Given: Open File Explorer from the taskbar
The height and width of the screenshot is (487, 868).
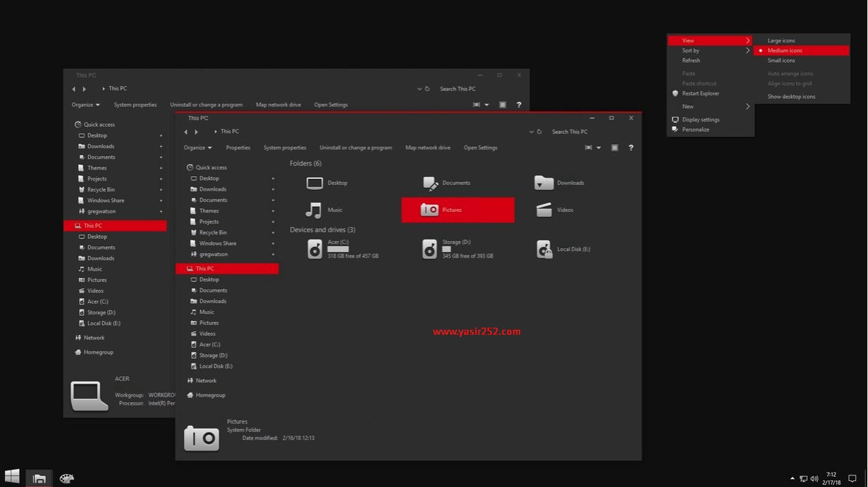Looking at the screenshot, I should pyautogui.click(x=38, y=478).
